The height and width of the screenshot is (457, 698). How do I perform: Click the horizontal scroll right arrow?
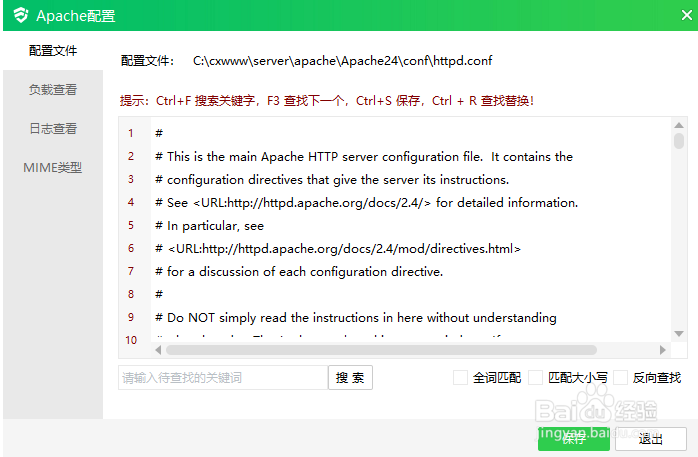click(663, 350)
